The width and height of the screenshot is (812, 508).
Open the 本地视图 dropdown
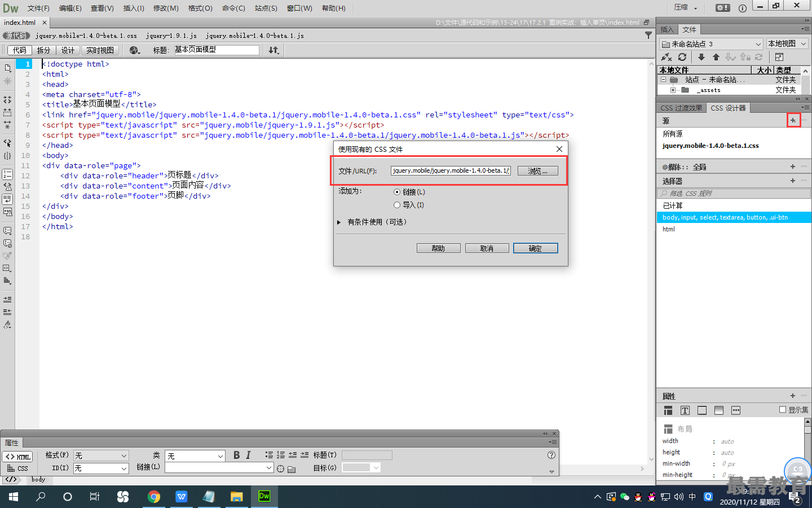pyautogui.click(x=787, y=43)
